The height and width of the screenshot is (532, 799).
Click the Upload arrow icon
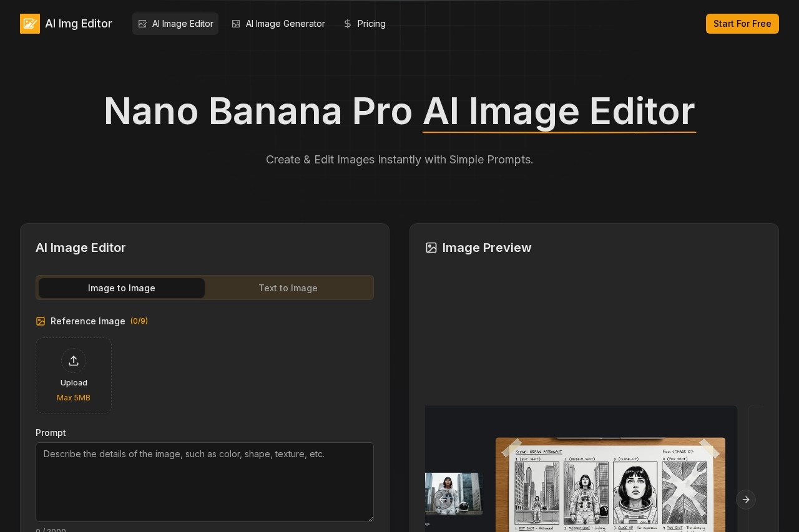point(74,360)
